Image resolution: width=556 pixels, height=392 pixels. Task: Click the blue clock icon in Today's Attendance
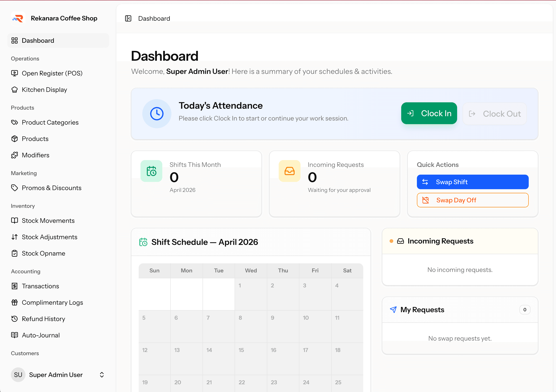point(157,114)
